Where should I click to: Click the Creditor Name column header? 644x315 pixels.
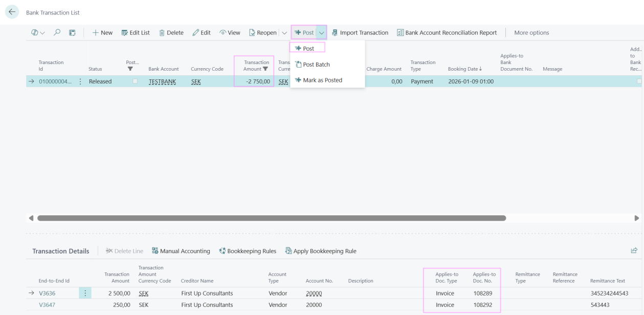tap(197, 281)
